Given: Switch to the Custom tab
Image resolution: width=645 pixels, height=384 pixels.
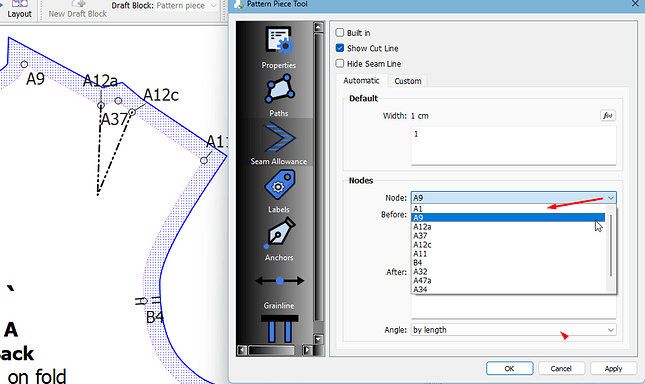Looking at the screenshot, I should (408, 81).
